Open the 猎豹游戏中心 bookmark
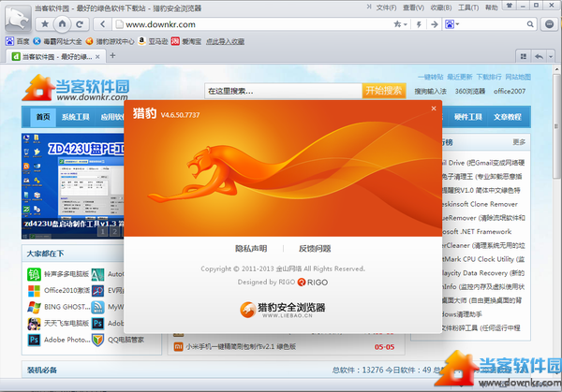Screen dimensions: 562x392 click(110, 41)
